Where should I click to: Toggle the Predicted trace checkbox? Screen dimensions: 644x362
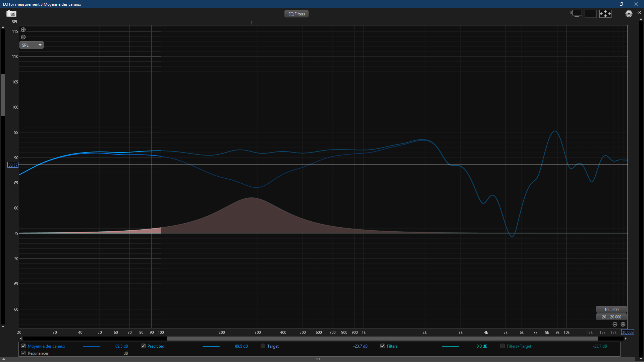(x=143, y=346)
